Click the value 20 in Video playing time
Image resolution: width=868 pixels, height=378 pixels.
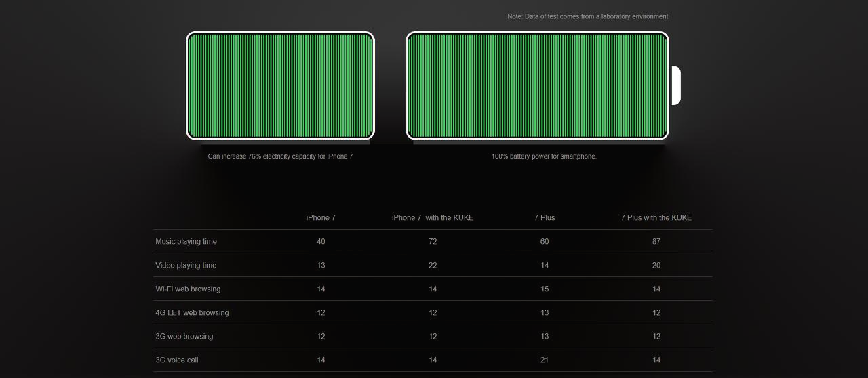[656, 265]
